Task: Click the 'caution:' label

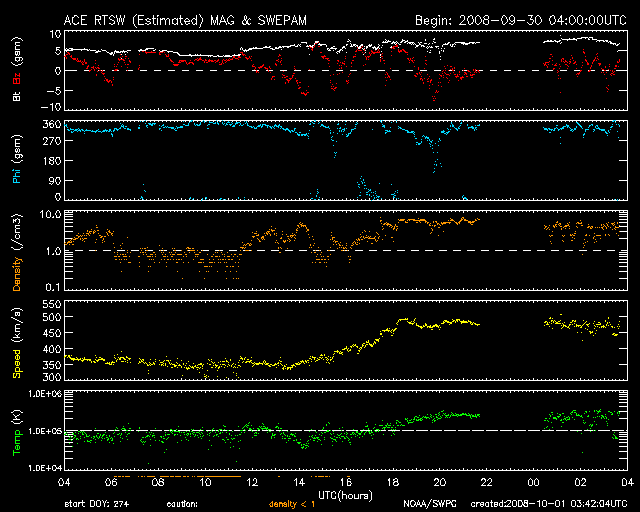Action: point(182,504)
